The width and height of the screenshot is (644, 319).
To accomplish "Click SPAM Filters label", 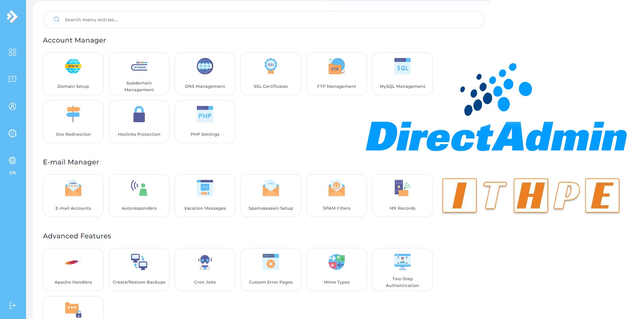I will click(x=337, y=208).
